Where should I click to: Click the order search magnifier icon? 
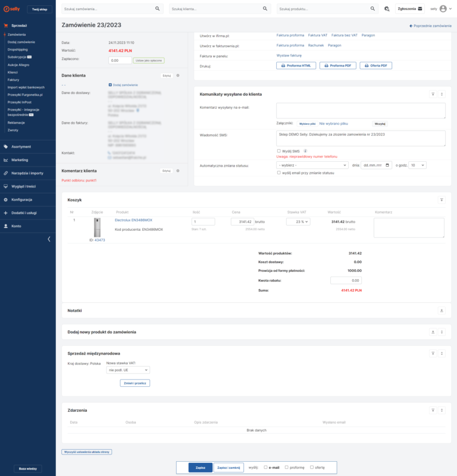tap(158, 9)
